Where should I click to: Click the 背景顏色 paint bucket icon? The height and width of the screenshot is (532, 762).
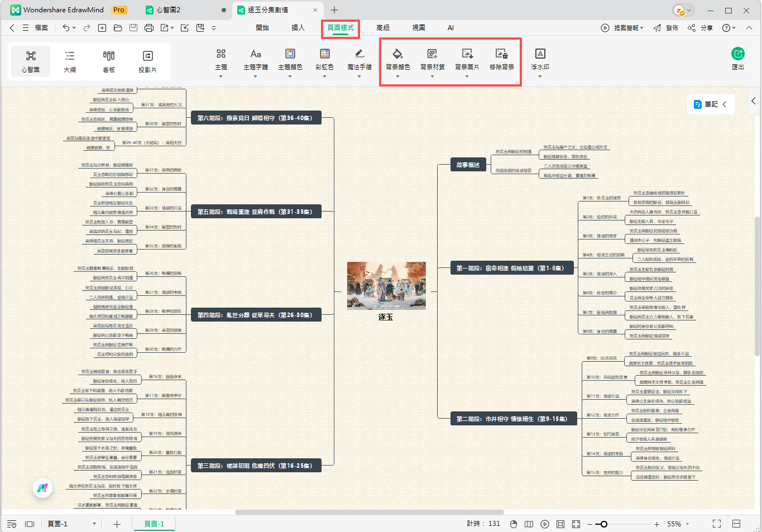pos(397,54)
